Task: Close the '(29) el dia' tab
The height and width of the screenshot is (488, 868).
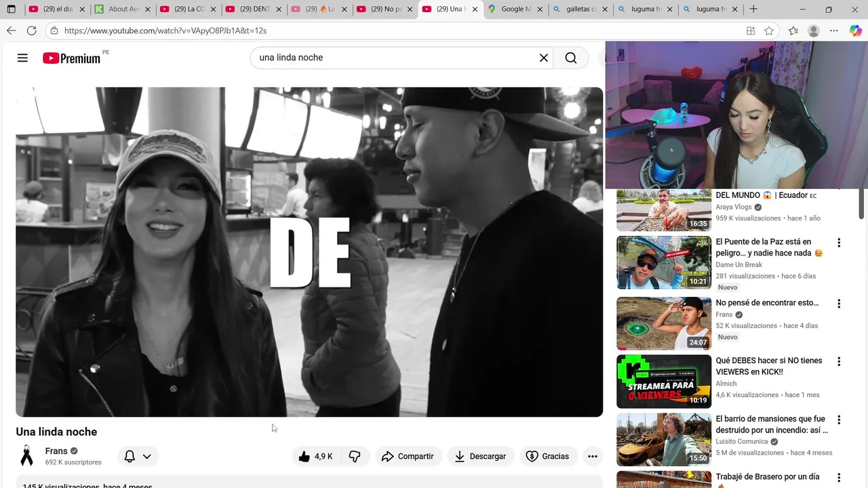Action: 82,9
